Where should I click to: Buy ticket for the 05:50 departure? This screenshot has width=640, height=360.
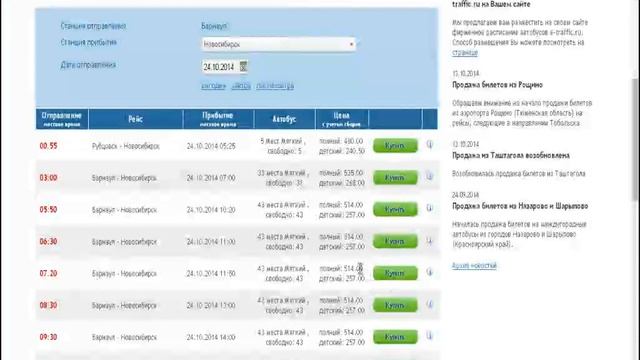click(x=395, y=209)
